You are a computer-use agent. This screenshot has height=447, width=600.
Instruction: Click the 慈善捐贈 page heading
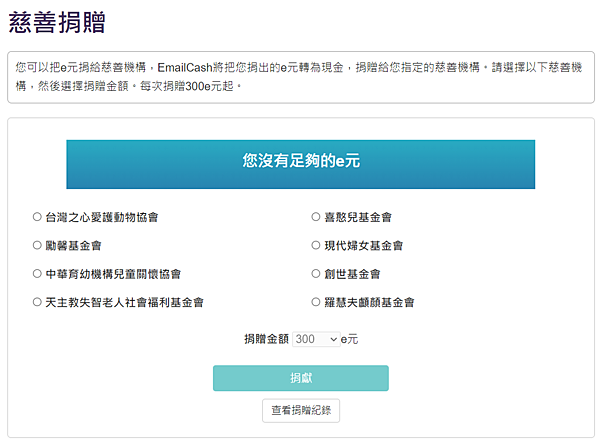tap(57, 22)
